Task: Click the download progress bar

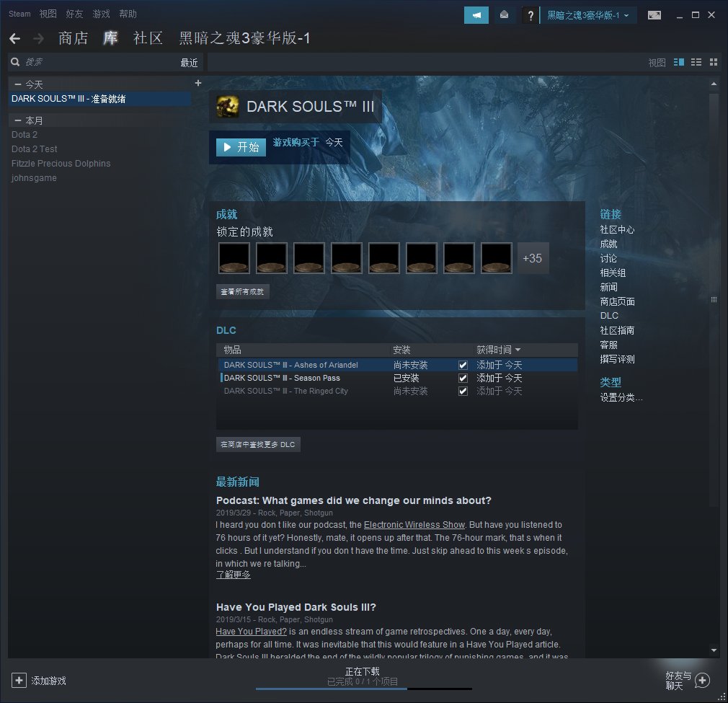Action: click(364, 689)
